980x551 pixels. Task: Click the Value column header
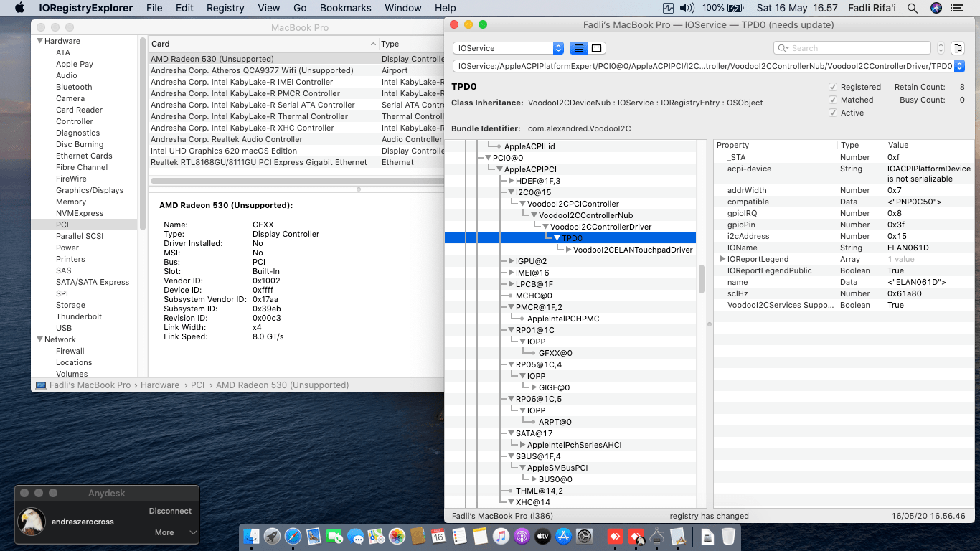click(x=928, y=145)
